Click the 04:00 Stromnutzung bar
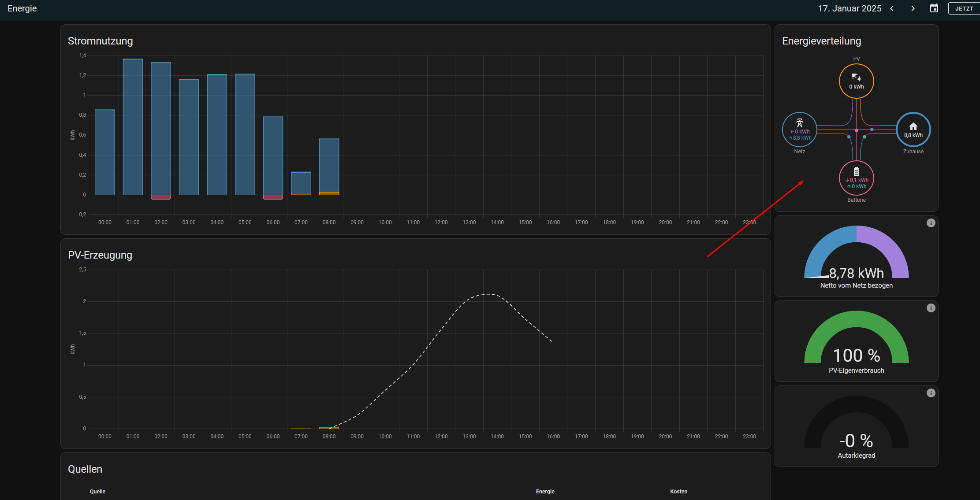Viewport: 980px width, 500px height. [x=217, y=134]
